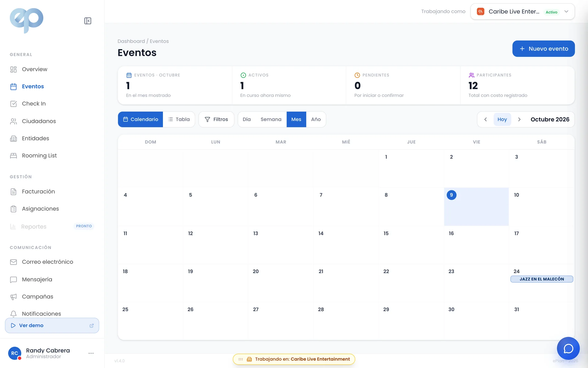Open Asignaciones clipboard icon

[x=13, y=209]
